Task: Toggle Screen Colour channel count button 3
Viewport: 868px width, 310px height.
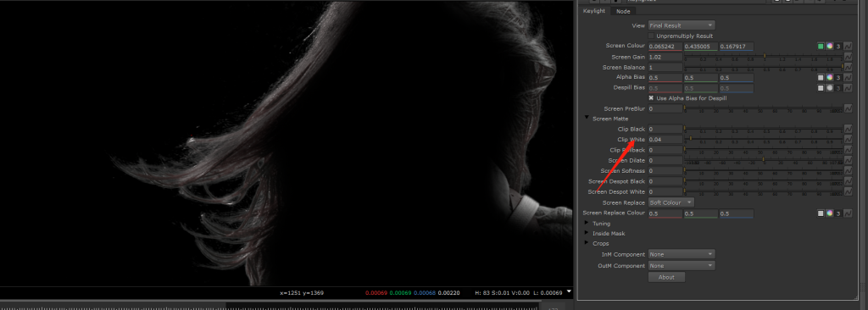Action: [838, 47]
